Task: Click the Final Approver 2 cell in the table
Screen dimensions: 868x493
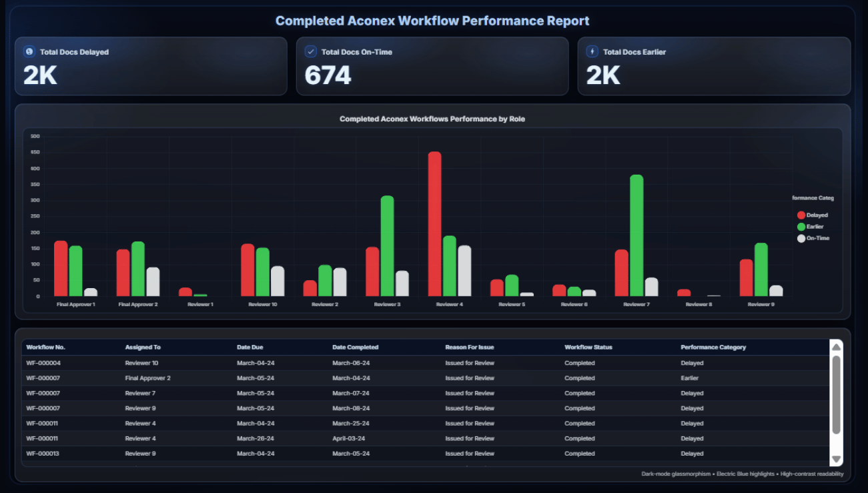Action: [x=147, y=378]
